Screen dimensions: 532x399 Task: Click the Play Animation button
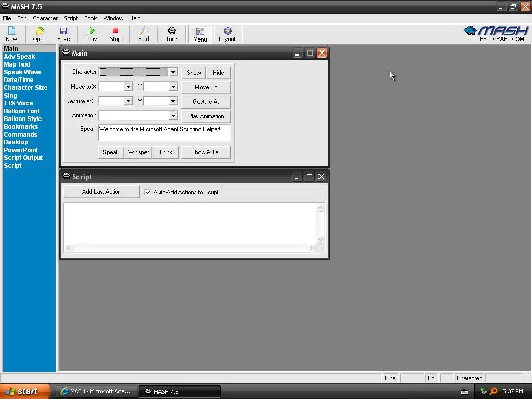click(206, 116)
